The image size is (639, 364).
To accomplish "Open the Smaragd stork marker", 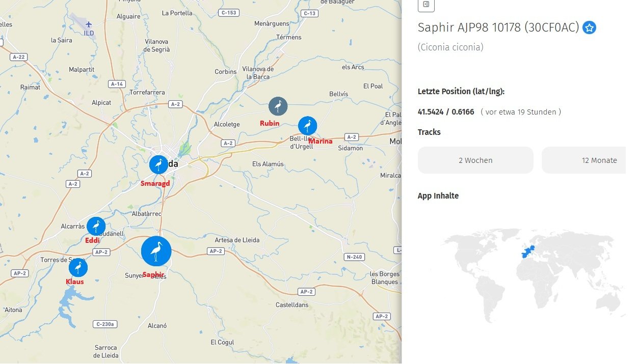I will [158, 164].
